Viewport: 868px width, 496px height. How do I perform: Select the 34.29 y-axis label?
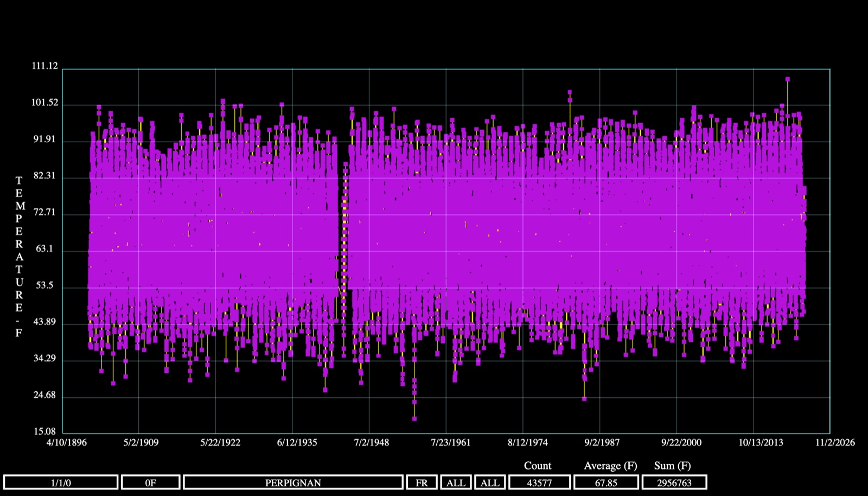(44, 358)
